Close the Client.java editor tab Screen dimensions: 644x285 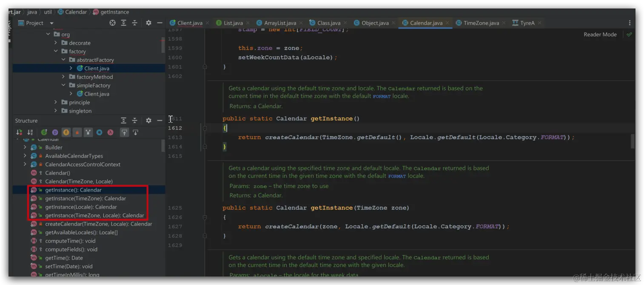[207, 23]
